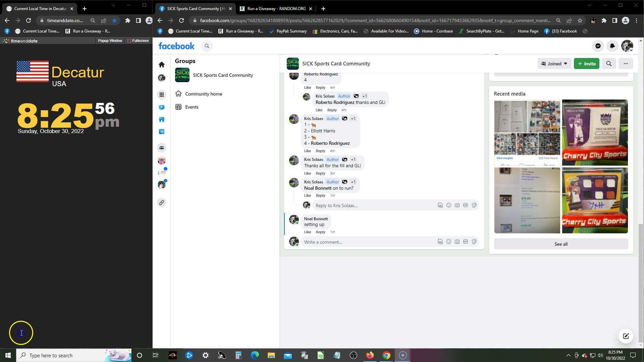Open the Facebook menu grid icon

[x=162, y=95]
